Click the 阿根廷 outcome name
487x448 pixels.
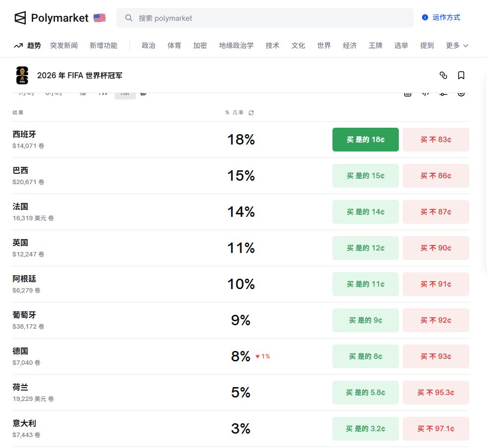click(x=24, y=279)
